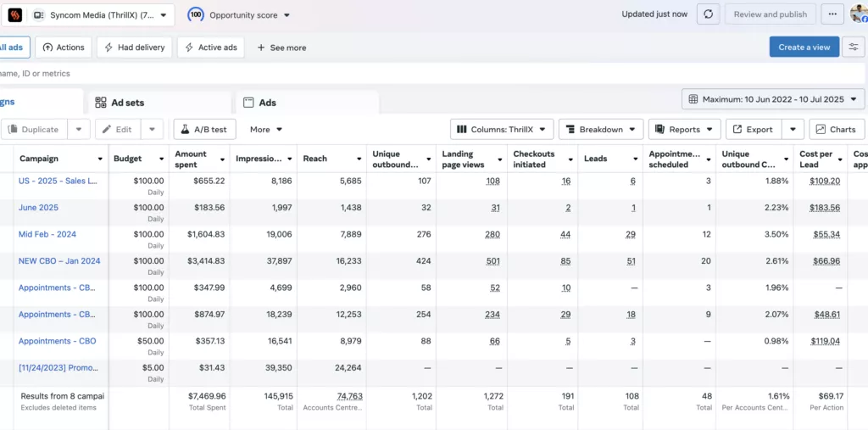Open the Opportunity score dropdown
This screenshot has width=868, height=430.
pyautogui.click(x=241, y=15)
